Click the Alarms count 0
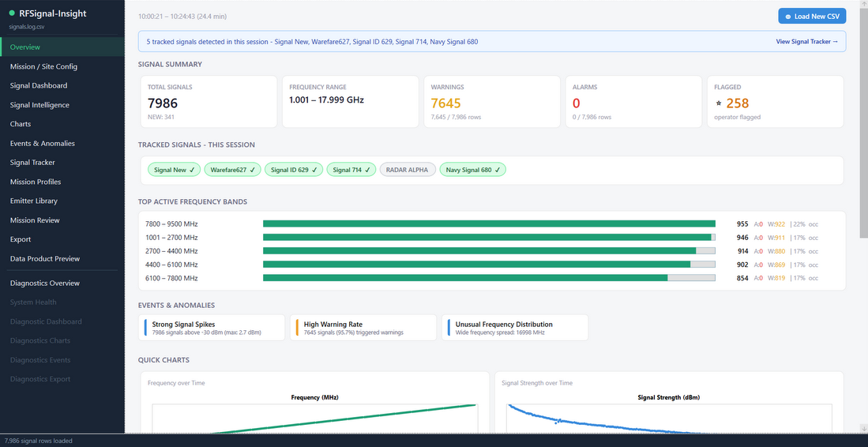 coord(577,103)
